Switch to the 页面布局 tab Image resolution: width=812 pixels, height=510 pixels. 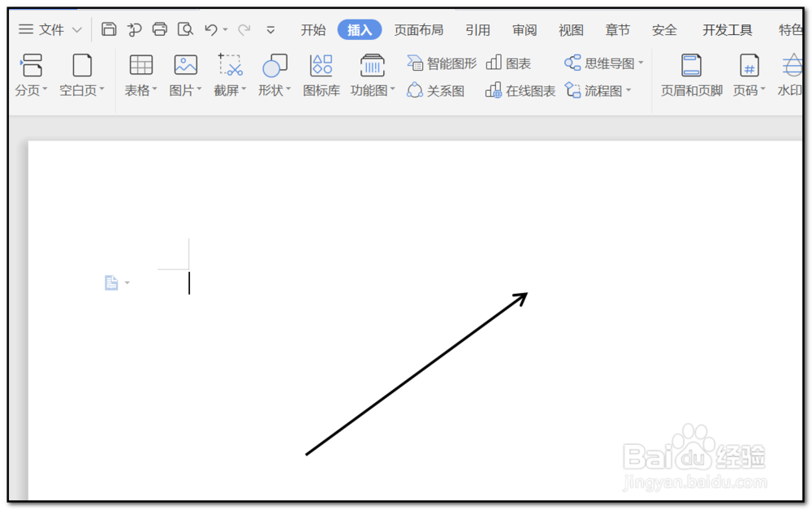(418, 30)
